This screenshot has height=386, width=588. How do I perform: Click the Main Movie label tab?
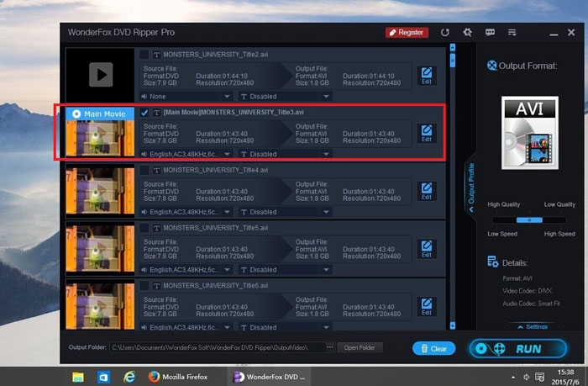pyautogui.click(x=100, y=114)
